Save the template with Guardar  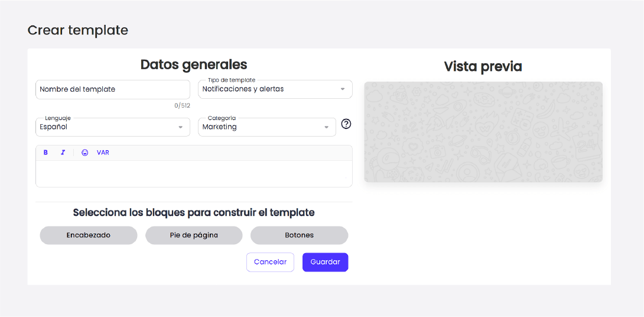[325, 262]
